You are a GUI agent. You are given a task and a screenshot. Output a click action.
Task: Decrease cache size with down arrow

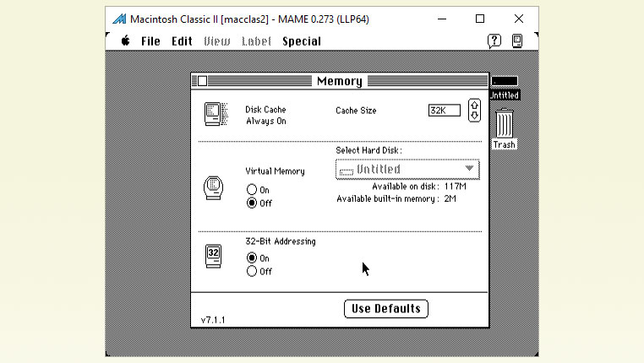(x=474, y=116)
